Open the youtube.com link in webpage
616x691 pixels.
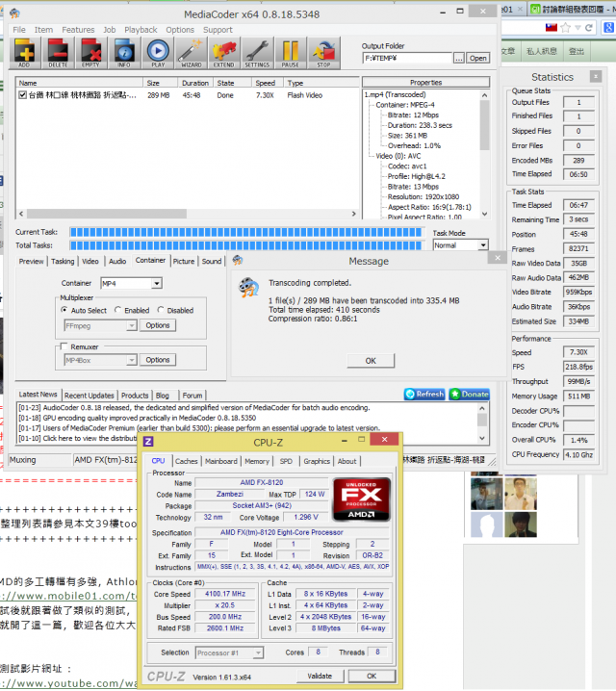click(68, 683)
